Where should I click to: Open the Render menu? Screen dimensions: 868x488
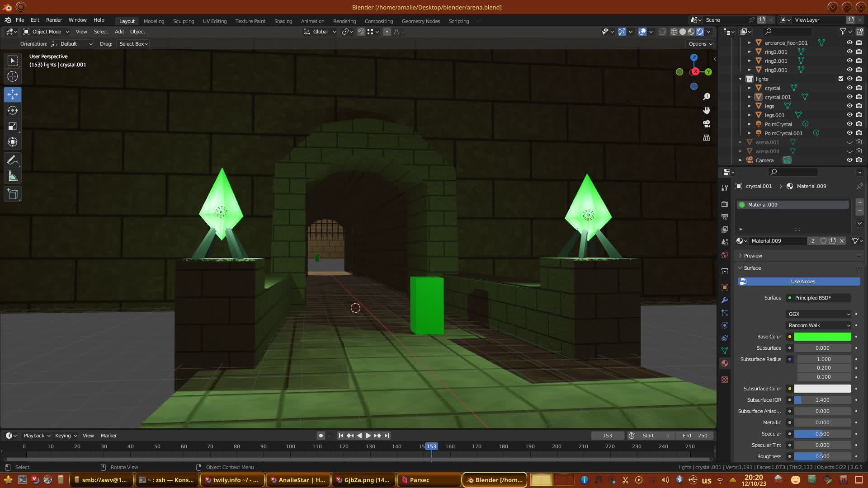point(54,20)
